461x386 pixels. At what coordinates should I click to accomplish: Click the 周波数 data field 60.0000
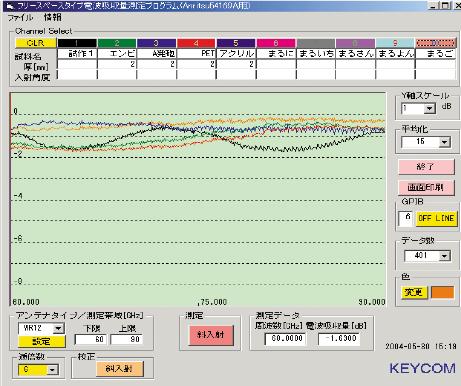tap(286, 339)
